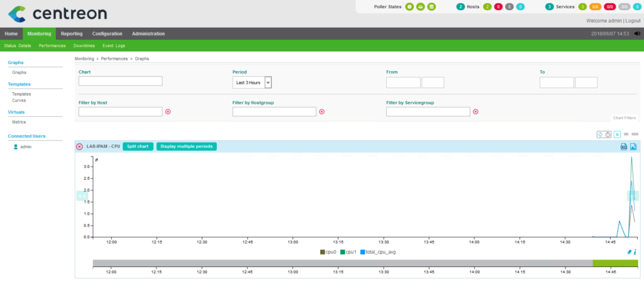Open Metrics link under Virtuals
This screenshot has width=644, height=289.
click(x=19, y=122)
